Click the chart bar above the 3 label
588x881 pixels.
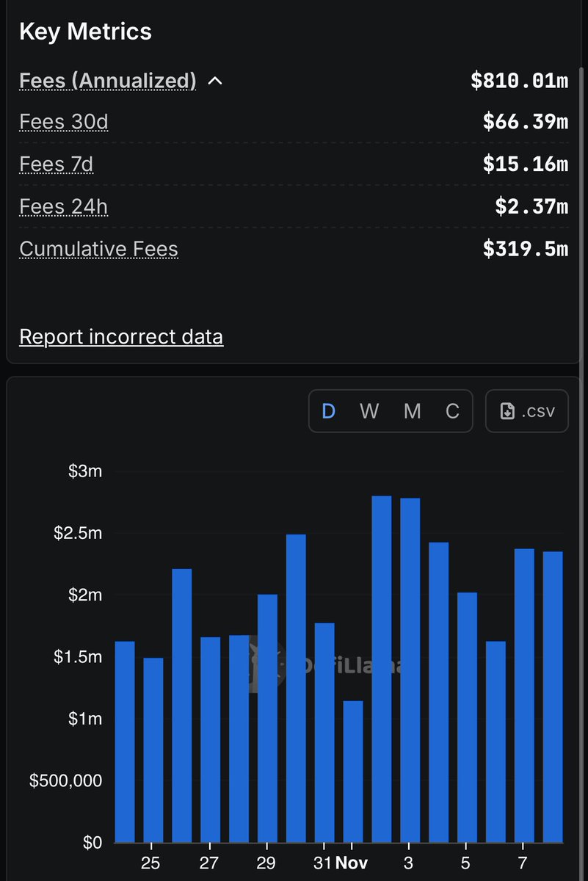[410, 670]
